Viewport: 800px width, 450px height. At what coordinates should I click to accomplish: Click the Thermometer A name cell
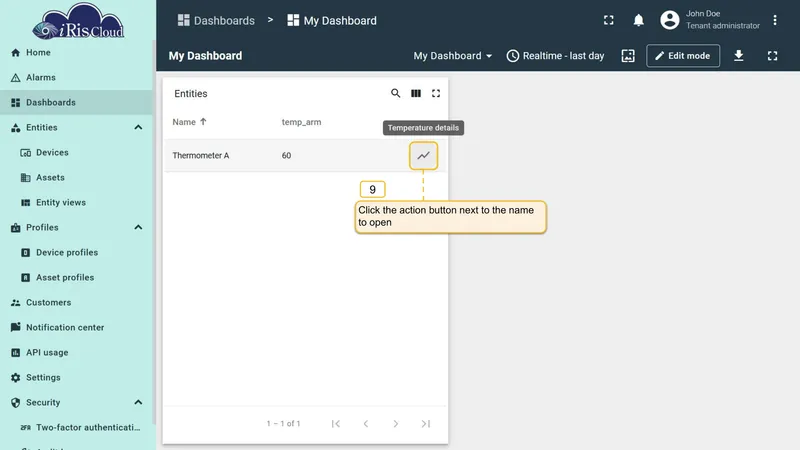coord(201,156)
